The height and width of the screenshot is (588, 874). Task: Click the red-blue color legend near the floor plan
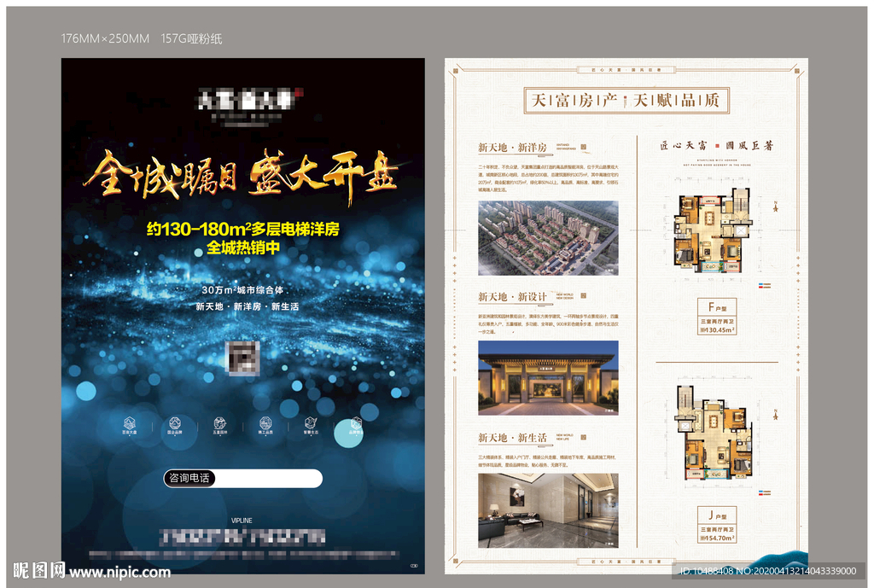click(x=764, y=286)
